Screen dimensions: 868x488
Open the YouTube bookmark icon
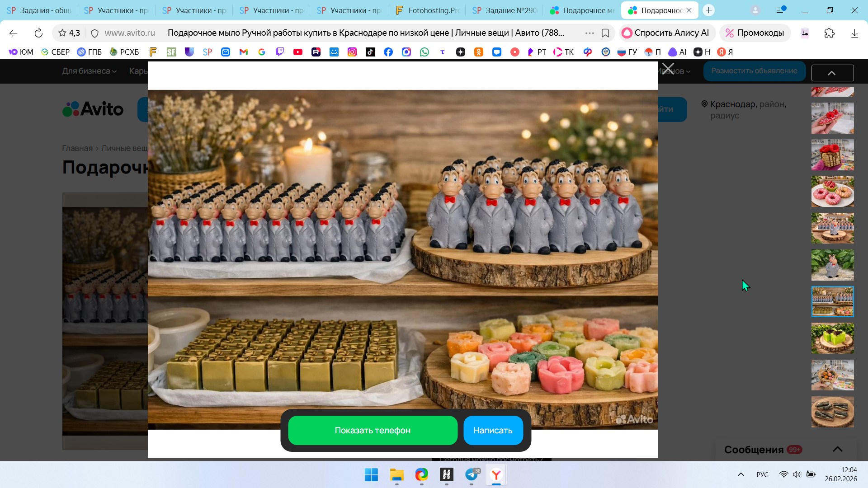point(297,52)
